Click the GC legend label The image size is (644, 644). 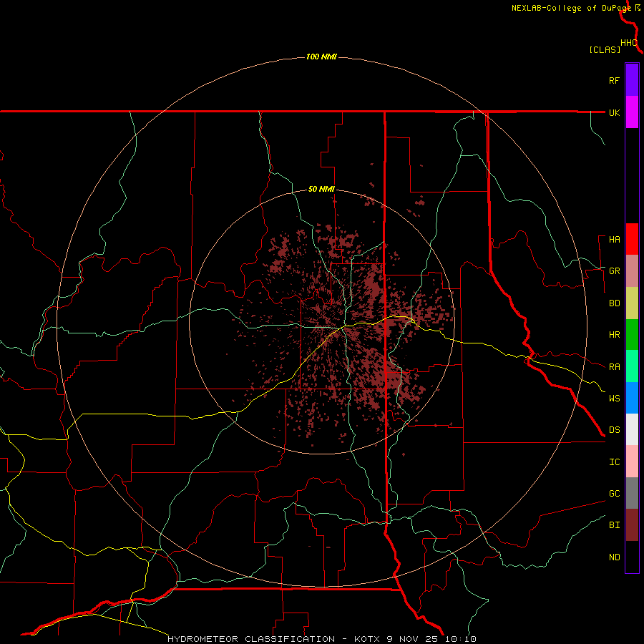(614, 493)
